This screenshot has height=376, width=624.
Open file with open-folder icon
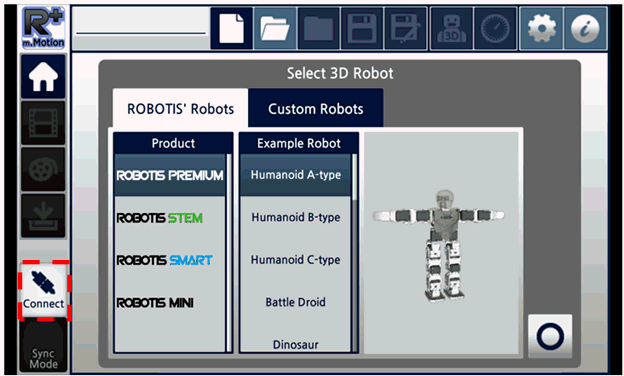(275, 28)
